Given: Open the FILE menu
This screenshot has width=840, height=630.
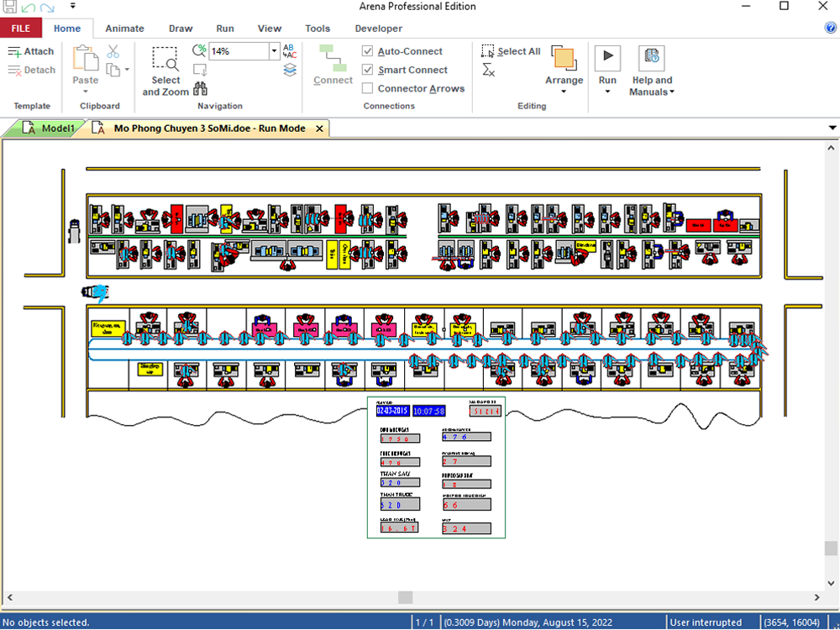Looking at the screenshot, I should 21,29.
